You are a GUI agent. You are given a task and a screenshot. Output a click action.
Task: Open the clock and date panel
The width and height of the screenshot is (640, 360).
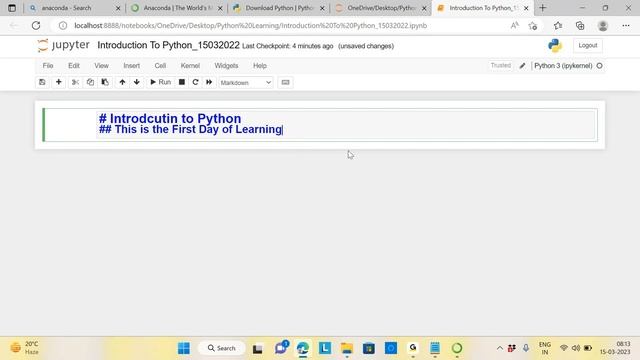pos(615,348)
